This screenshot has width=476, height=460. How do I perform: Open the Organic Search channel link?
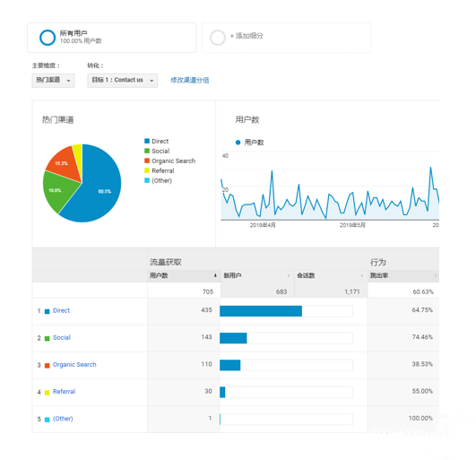(x=74, y=364)
